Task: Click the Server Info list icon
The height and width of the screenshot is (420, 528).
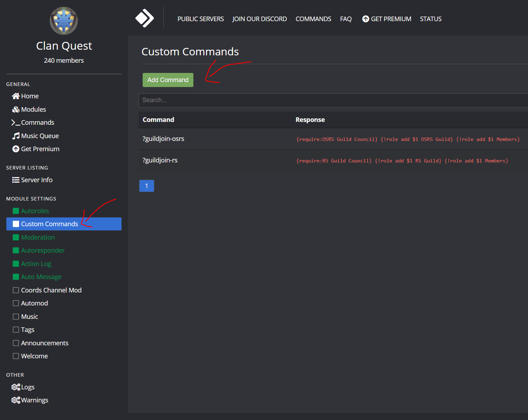Action: [16, 180]
